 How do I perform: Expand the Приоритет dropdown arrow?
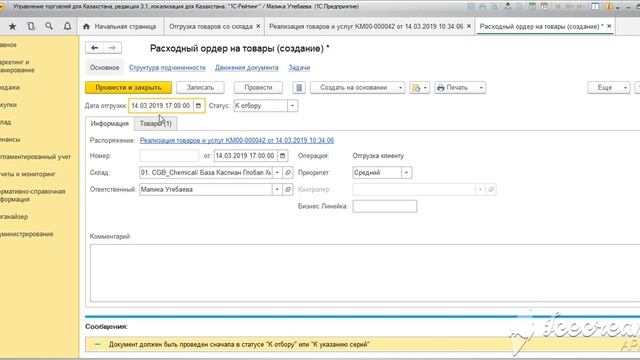pos(407,173)
